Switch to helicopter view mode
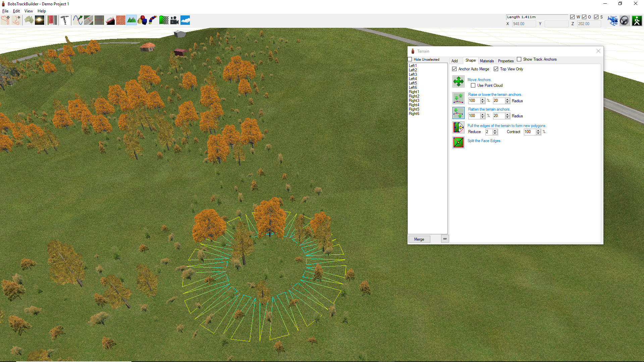644x362 pixels. [x=613, y=20]
